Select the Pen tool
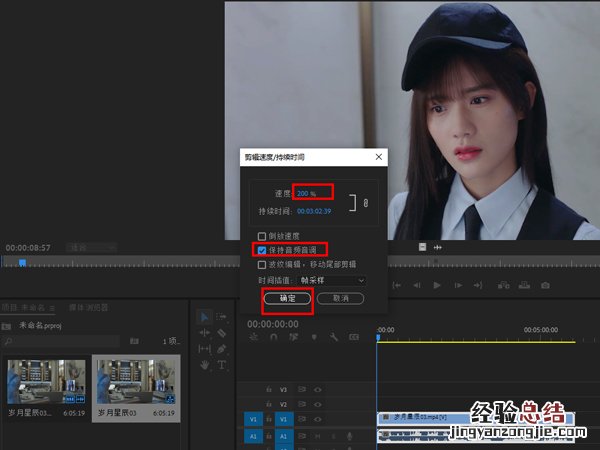Screen dimensions: 600x450 tap(221, 348)
